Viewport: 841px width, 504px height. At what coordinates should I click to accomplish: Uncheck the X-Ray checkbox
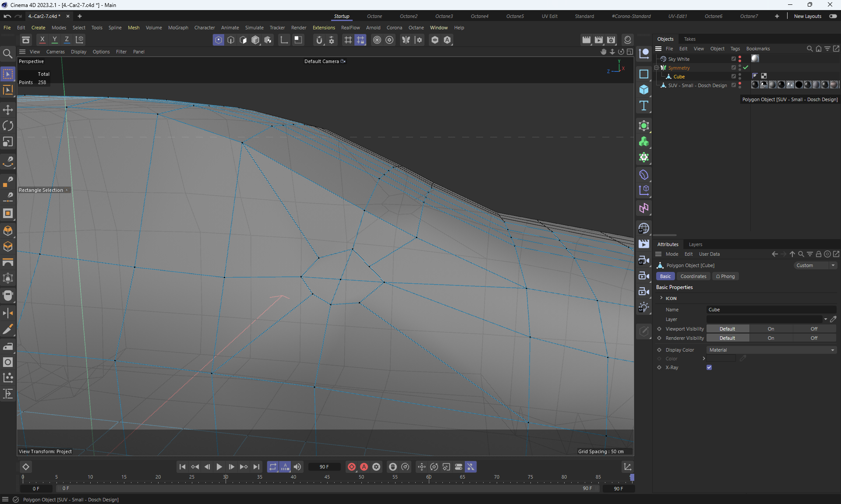coord(709,367)
